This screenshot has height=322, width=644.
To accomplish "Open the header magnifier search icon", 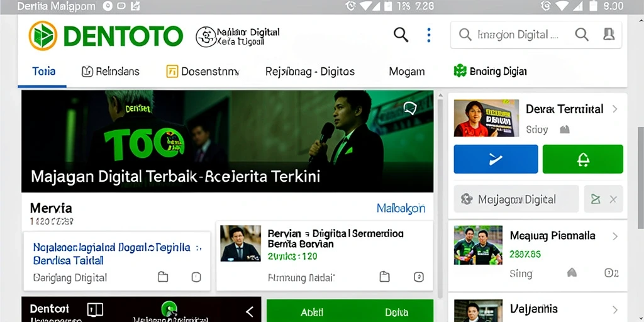I will [401, 35].
